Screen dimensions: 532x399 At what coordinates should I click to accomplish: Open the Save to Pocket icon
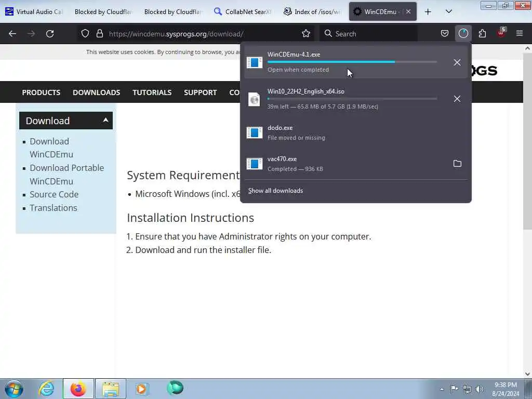point(445,34)
